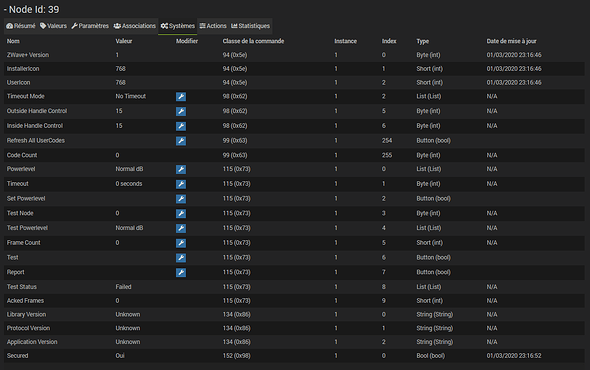The image size is (590, 370).
Task: Click the Test Powerlevel label
Action: point(27,228)
